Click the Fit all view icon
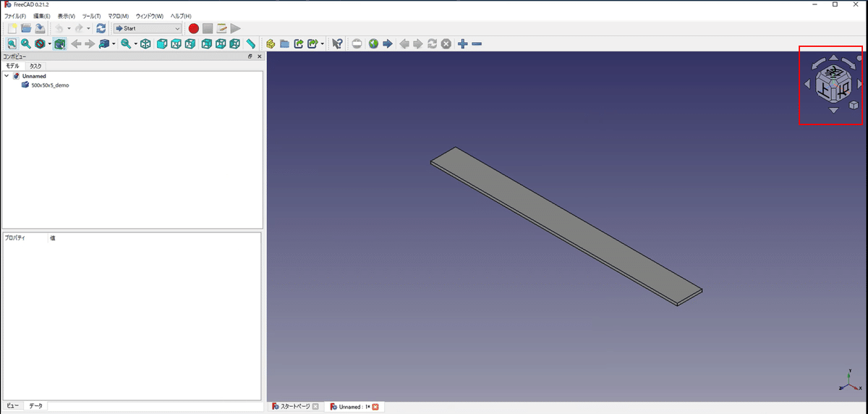 tap(12, 44)
